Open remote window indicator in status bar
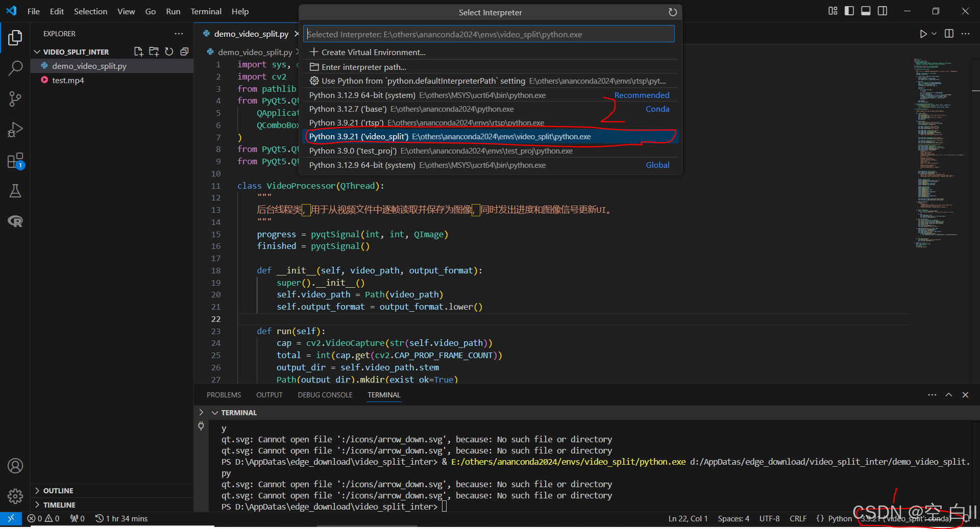 pos(11,518)
